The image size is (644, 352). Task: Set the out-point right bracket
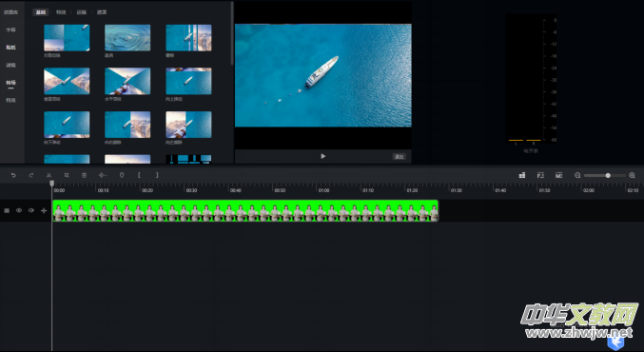(x=157, y=175)
